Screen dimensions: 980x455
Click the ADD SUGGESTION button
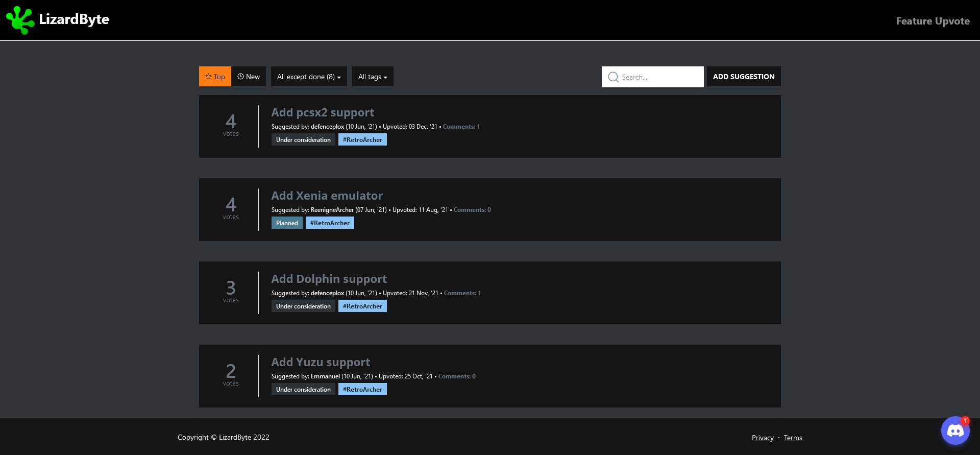pos(744,77)
